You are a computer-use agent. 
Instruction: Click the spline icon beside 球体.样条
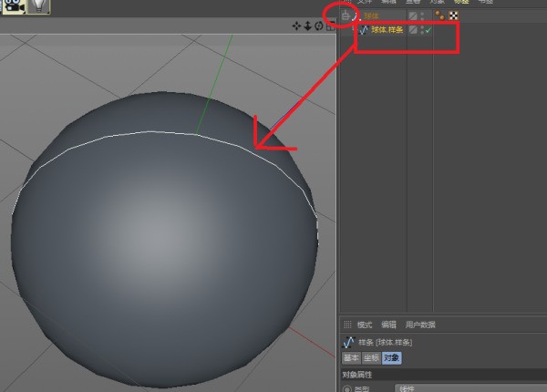tap(362, 30)
